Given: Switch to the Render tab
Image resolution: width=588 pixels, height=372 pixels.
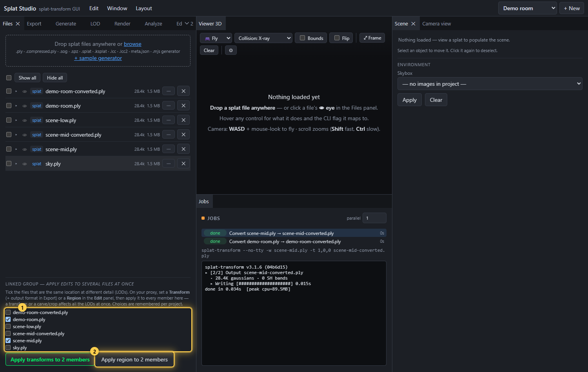Looking at the screenshot, I should [x=122, y=24].
